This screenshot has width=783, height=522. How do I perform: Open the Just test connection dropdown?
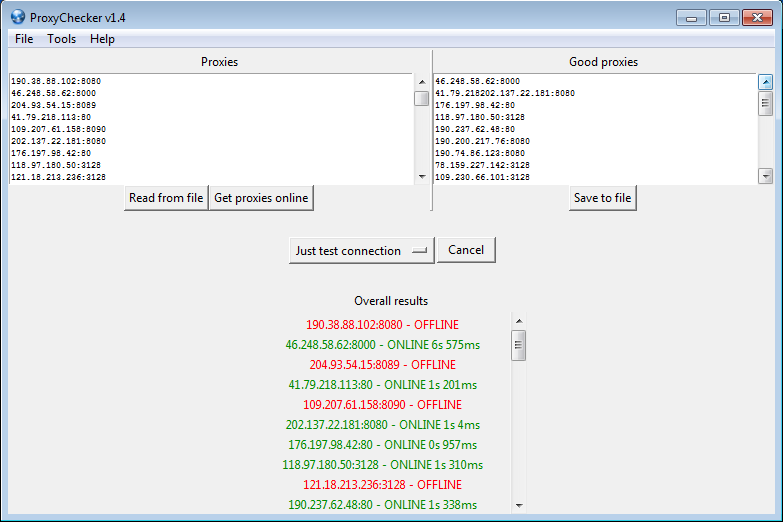coord(362,250)
